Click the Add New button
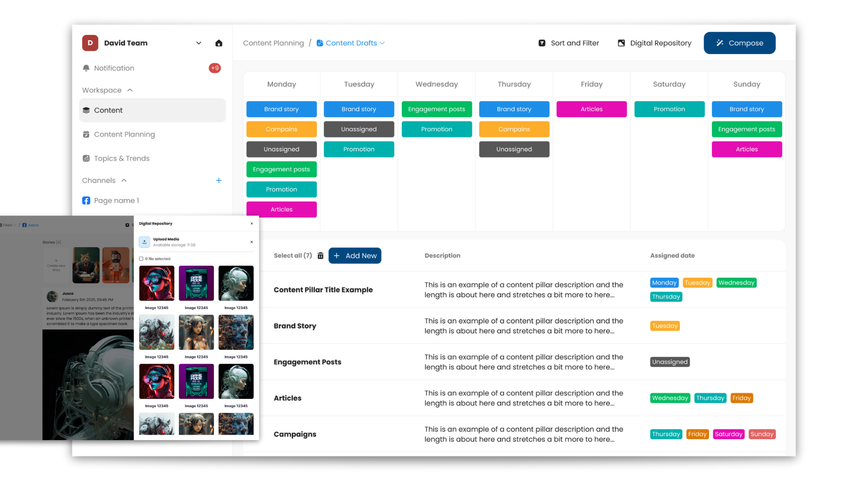The width and height of the screenshot is (868, 488). tap(355, 256)
